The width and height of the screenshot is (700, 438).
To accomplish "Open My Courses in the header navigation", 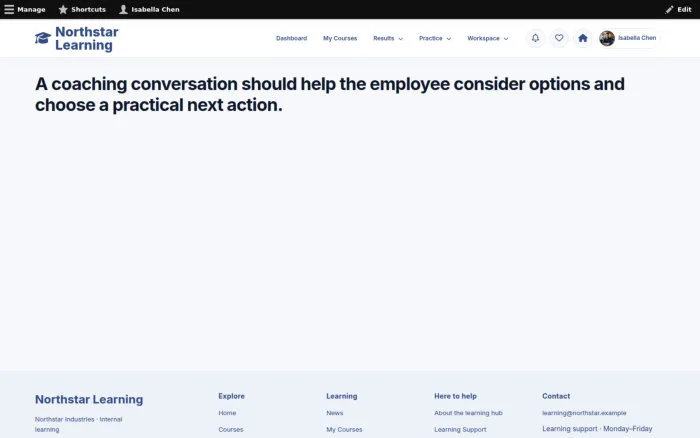I will pyautogui.click(x=340, y=38).
